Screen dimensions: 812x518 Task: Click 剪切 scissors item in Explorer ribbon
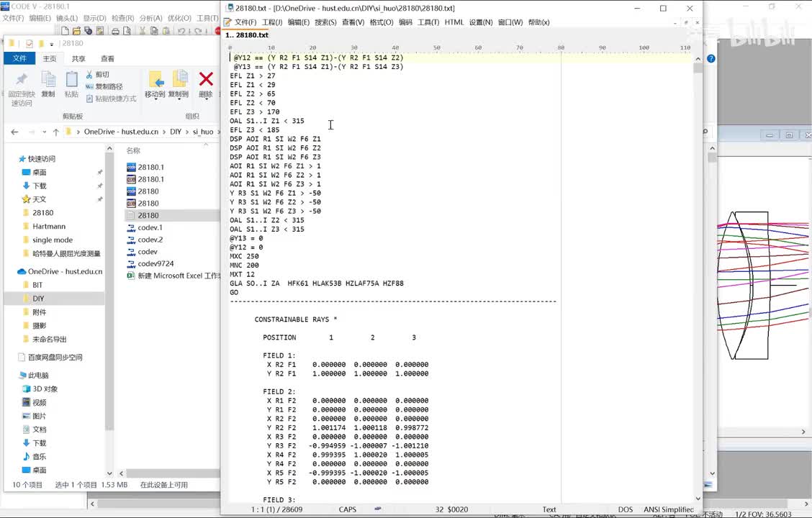click(x=97, y=75)
